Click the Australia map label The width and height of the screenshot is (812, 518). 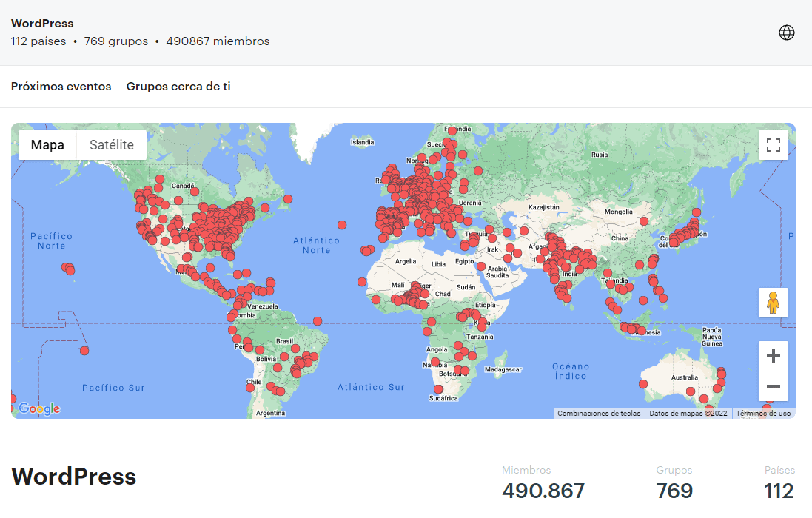pyautogui.click(x=685, y=377)
